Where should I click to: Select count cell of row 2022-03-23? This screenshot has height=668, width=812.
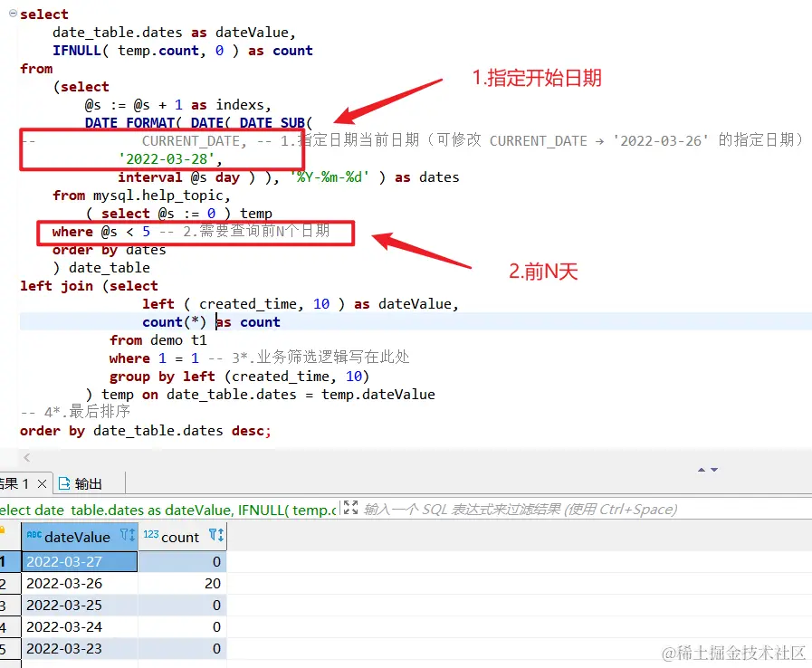click(182, 649)
